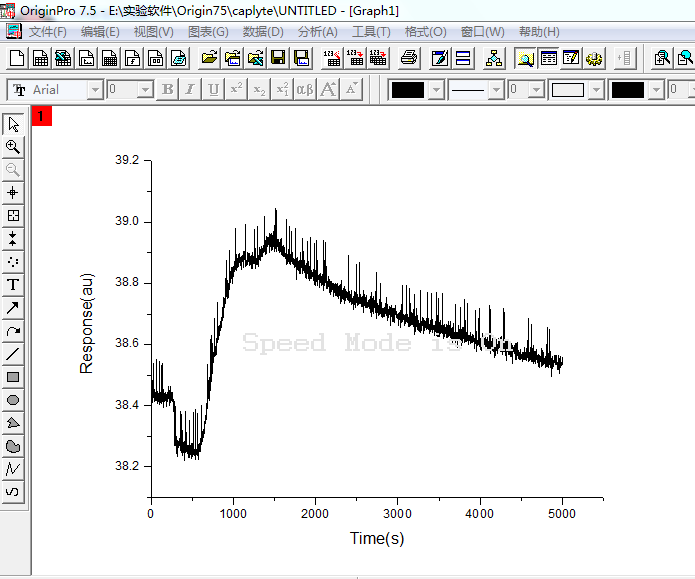
Task: Open the Arial font dropdown
Action: (x=95, y=90)
